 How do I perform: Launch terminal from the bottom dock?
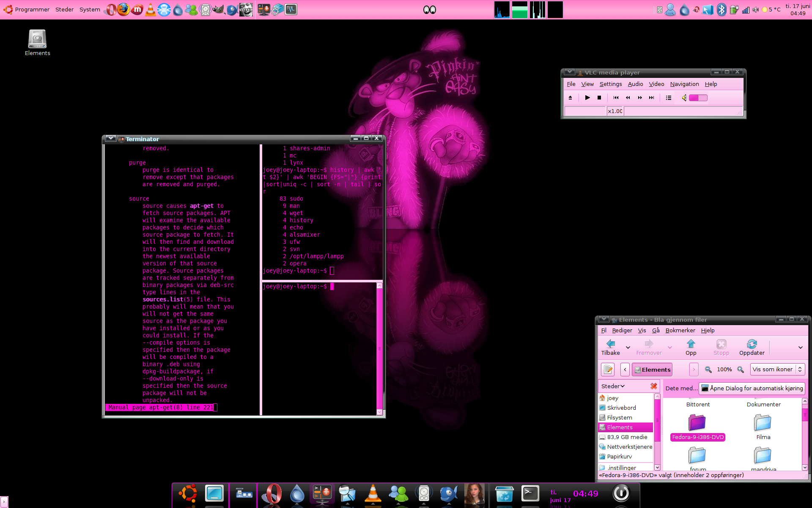coord(530,494)
